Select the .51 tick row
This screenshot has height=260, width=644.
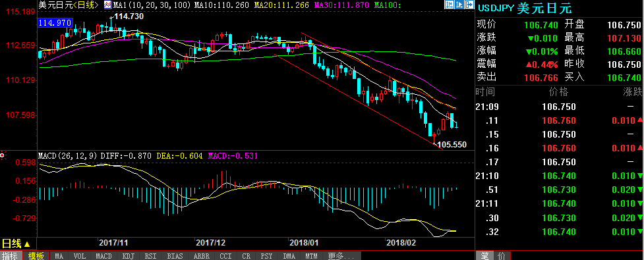pyautogui.click(x=559, y=190)
